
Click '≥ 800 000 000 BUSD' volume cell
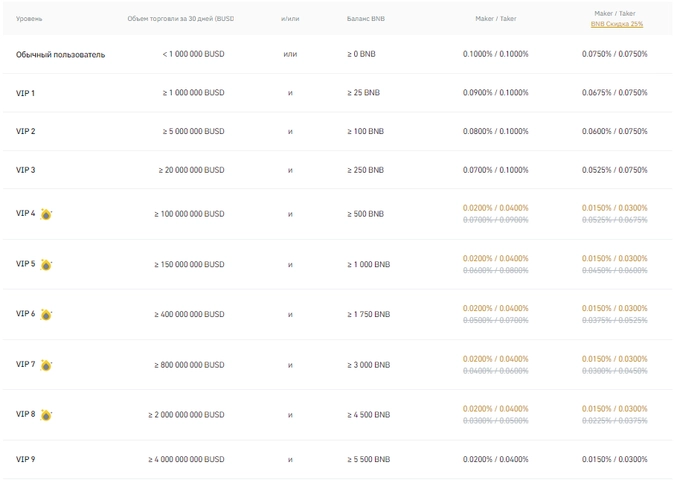189,365
